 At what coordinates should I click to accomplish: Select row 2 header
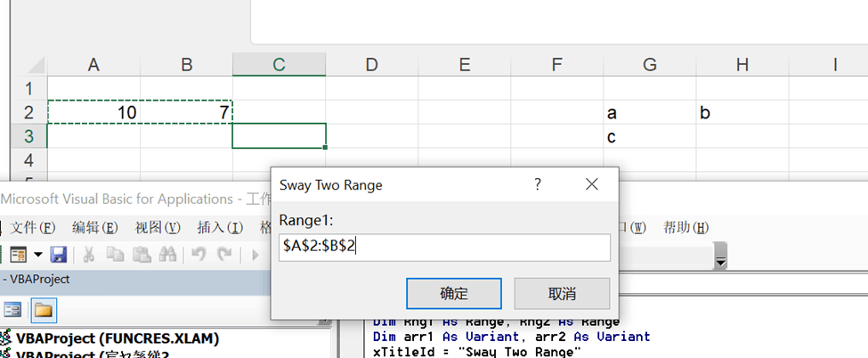[28, 112]
